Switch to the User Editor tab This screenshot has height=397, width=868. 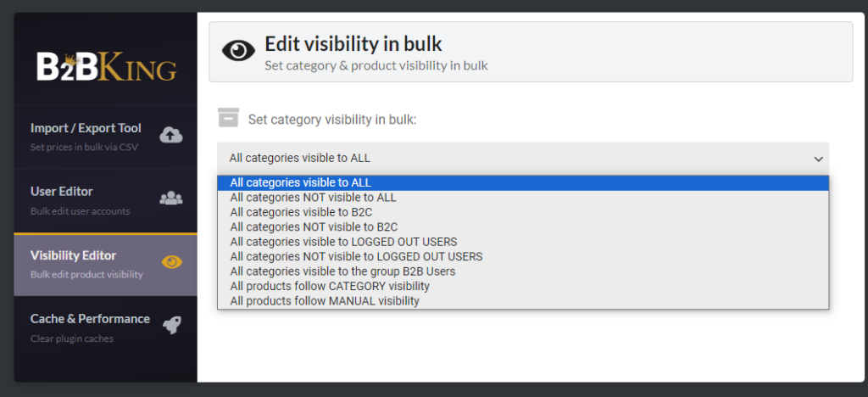(62, 191)
